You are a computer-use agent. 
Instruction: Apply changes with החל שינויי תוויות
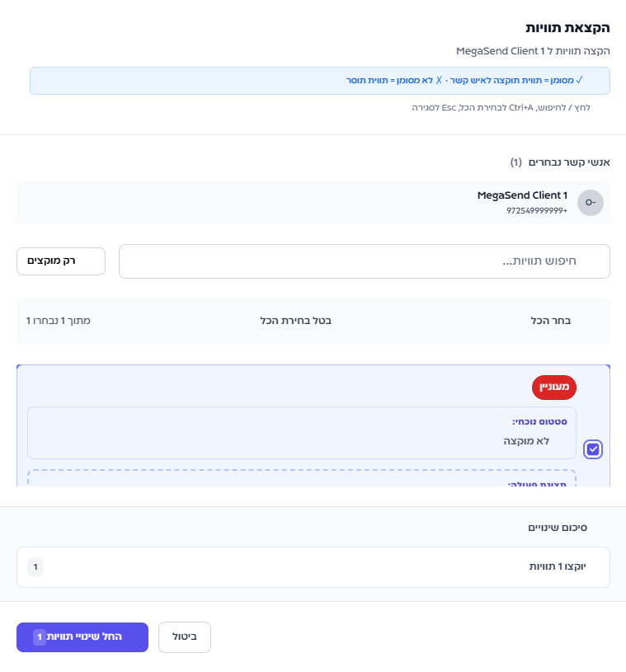click(x=82, y=637)
